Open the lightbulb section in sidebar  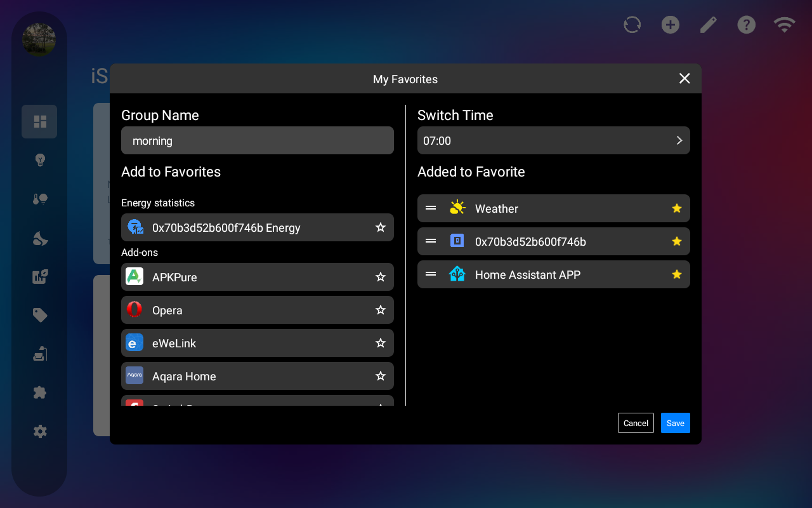point(40,160)
